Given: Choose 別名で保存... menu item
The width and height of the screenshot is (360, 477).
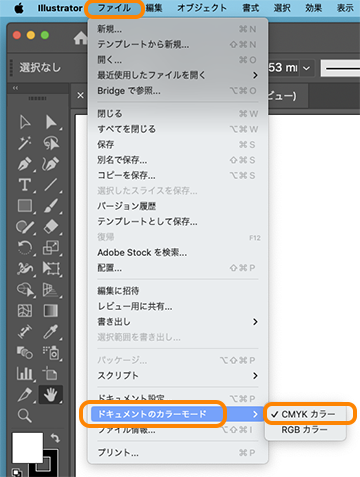Looking at the screenshot, I should click(177, 160).
